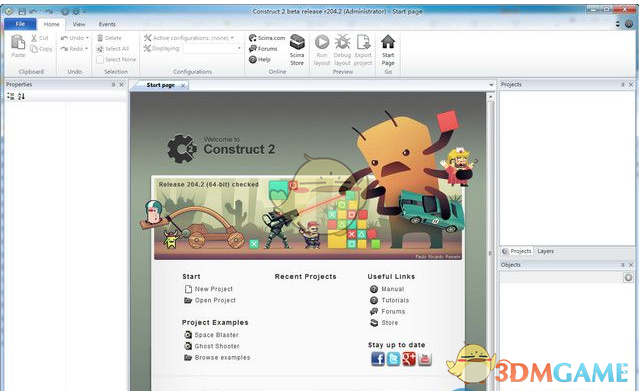The image size is (639, 391).
Task: Click the round icon in Objects panel toolbar
Action: tap(628, 277)
